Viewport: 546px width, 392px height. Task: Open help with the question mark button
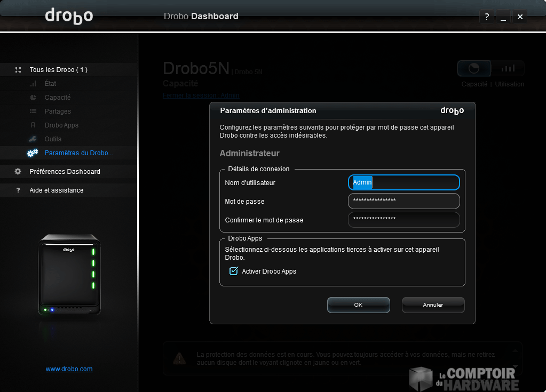[486, 17]
